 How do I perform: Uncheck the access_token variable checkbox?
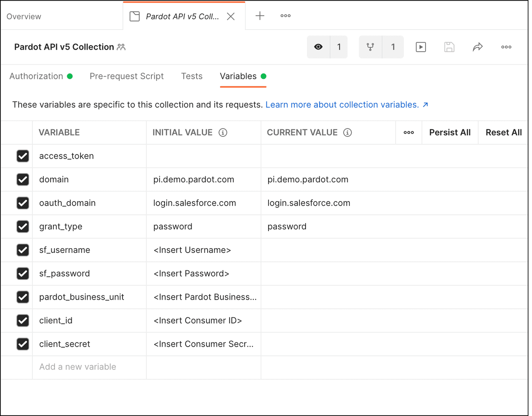(23, 156)
